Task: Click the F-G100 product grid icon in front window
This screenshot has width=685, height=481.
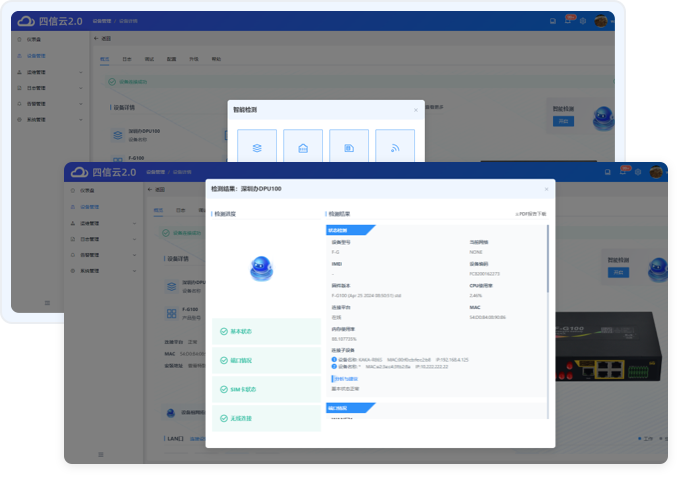Action: coord(171,313)
